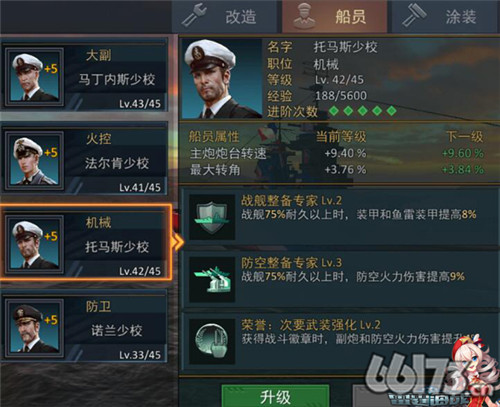Select first mate 马丁内斯少校 card
Viewport: 500px width, 407px height.
point(84,77)
